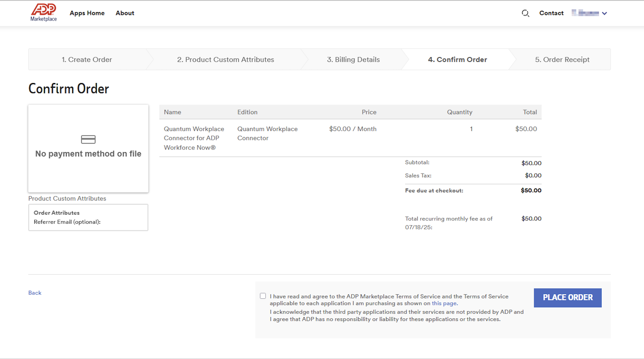Click the Sales Tax amount '$0.00'
Image resolution: width=644 pixels, height=359 pixels.
click(x=533, y=175)
